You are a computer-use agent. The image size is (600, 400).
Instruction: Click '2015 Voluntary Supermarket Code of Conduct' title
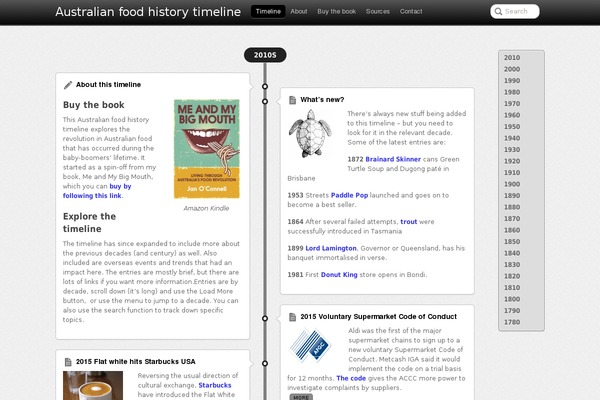tap(378, 317)
